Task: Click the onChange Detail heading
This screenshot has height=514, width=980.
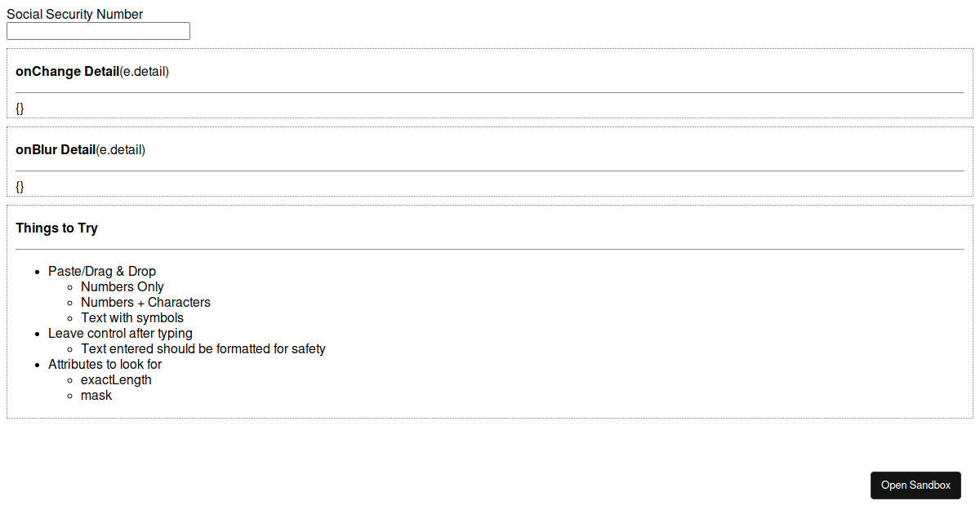Action: 67,71
